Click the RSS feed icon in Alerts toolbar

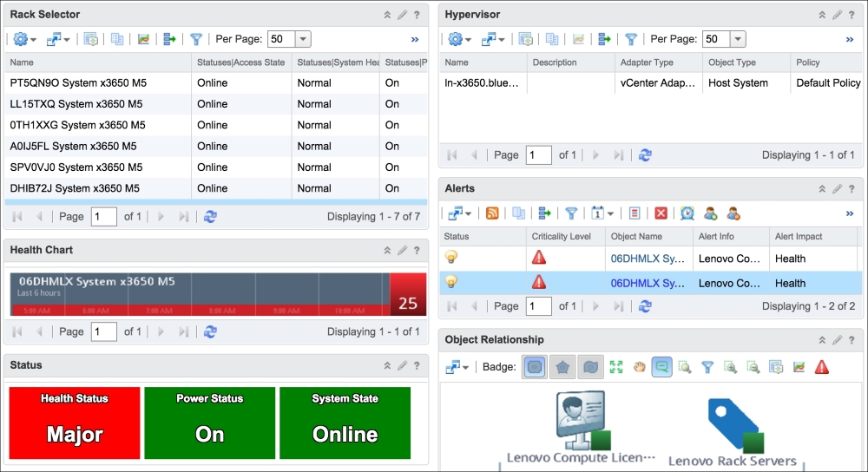491,213
